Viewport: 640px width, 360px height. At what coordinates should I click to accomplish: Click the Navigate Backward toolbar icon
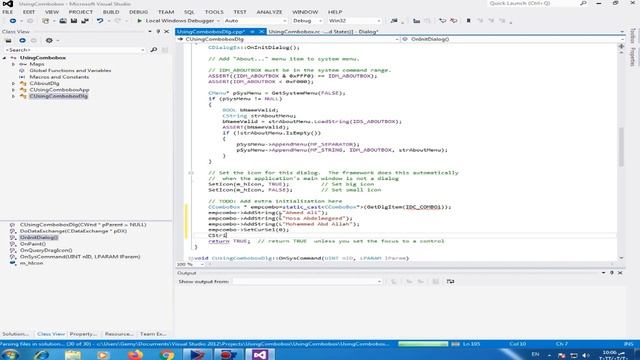click(13, 20)
